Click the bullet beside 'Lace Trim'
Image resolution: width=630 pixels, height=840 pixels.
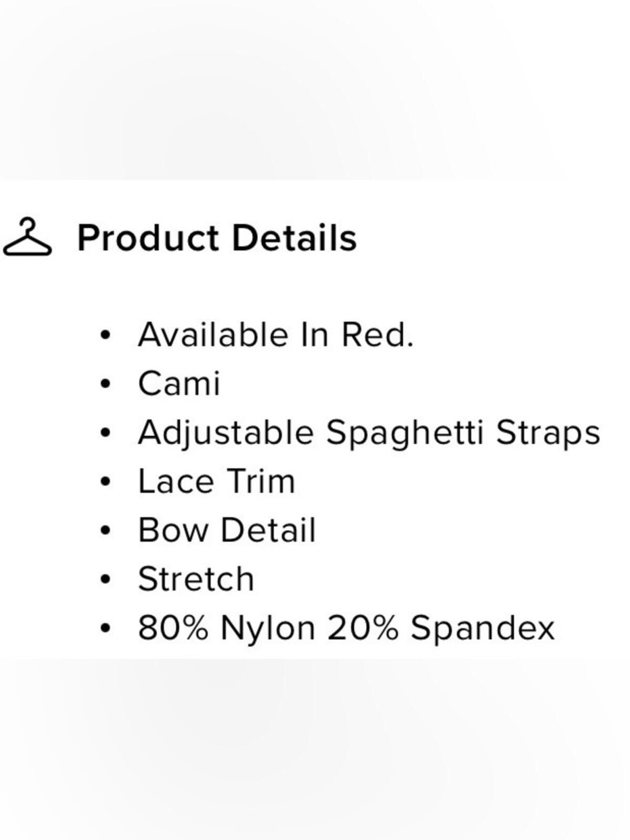point(106,481)
